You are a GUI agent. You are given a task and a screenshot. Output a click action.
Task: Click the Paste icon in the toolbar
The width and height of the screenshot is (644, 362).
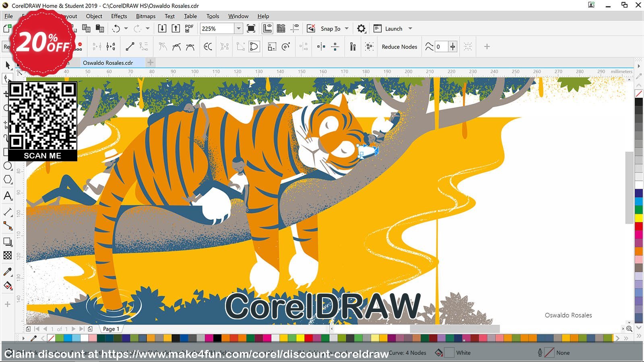99,29
